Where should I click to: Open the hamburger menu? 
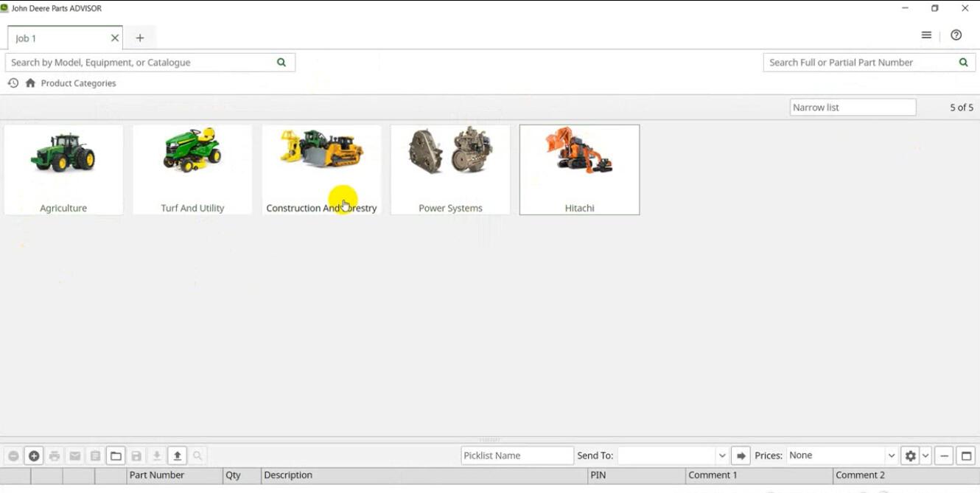[926, 35]
